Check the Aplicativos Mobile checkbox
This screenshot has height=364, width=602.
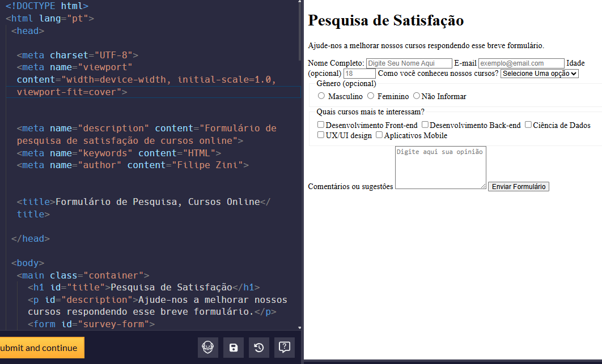click(379, 135)
